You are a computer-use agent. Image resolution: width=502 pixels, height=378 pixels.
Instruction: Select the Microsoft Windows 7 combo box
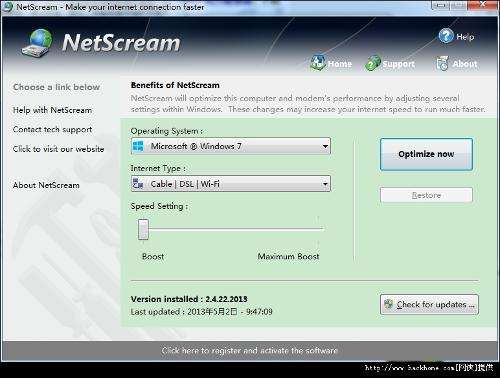(231, 146)
